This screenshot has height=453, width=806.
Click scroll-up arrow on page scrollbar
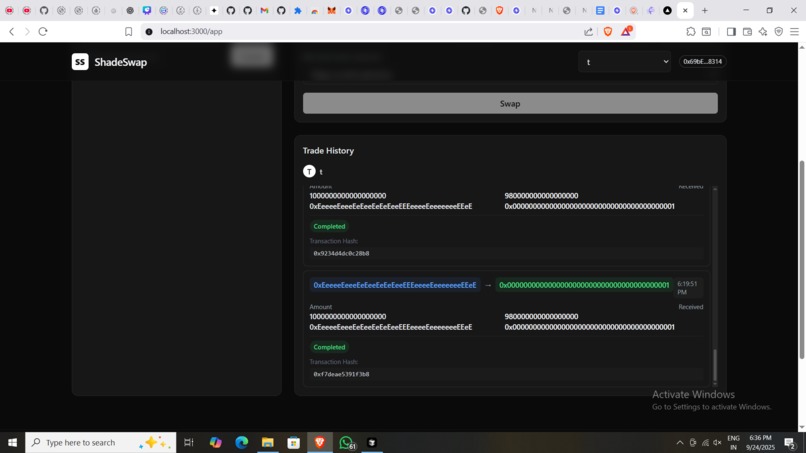[801, 47]
